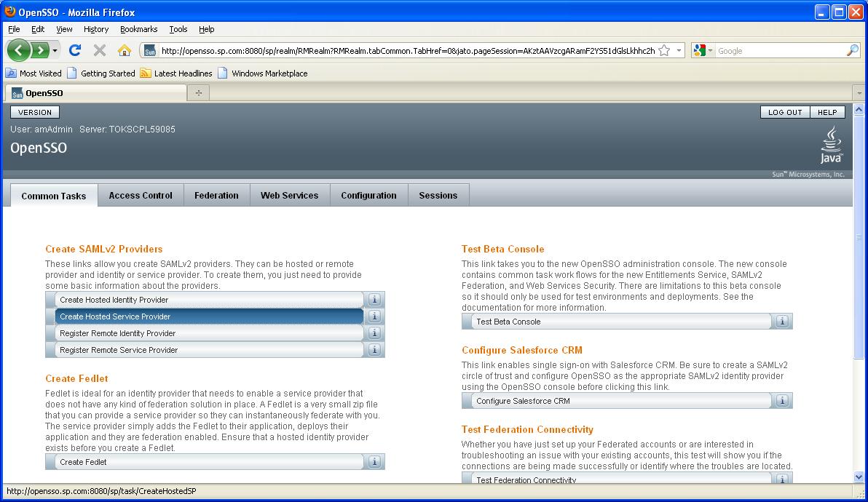Show info for Create Fedlet
The height and width of the screenshot is (502, 868).
[375, 462]
